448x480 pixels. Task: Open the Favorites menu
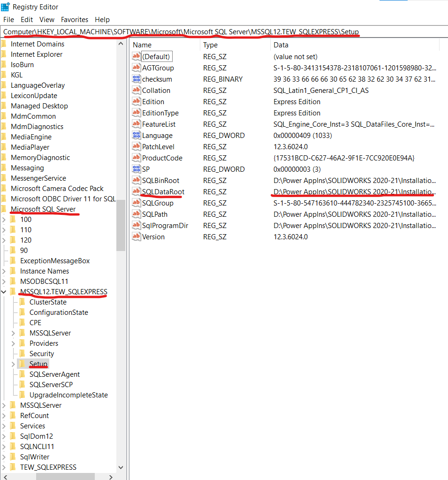[75, 20]
